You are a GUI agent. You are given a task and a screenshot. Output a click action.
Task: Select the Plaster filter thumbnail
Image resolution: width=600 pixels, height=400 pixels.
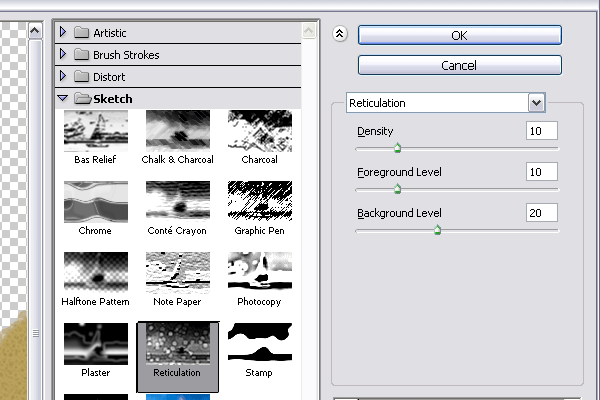tap(96, 344)
